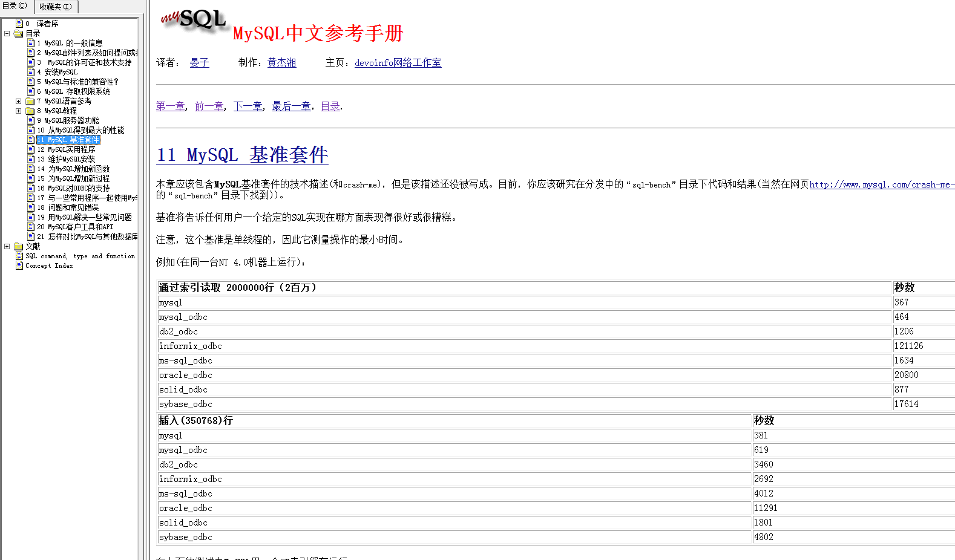Image resolution: width=955 pixels, height=560 pixels.
Task: Click the page icon of 16 MySQL对ODBC的支持
Action: point(31,188)
